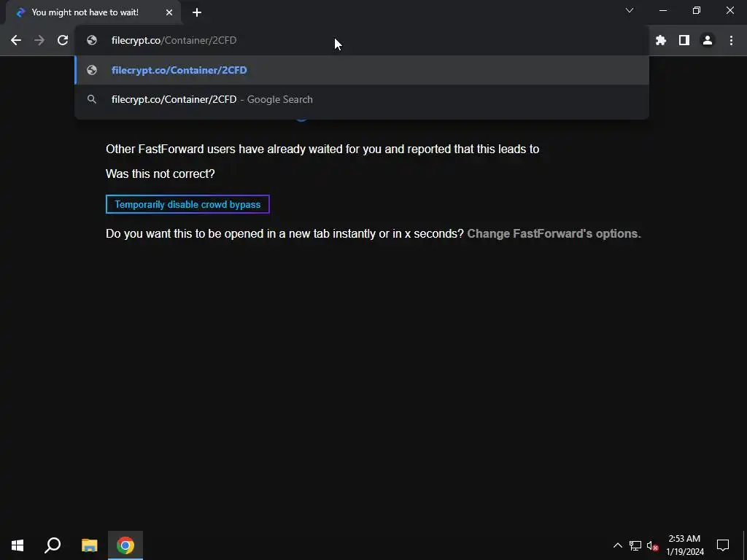The height and width of the screenshot is (560, 747).
Task: Select the 'You might not have to wait!' tab
Action: pyautogui.click(x=93, y=13)
